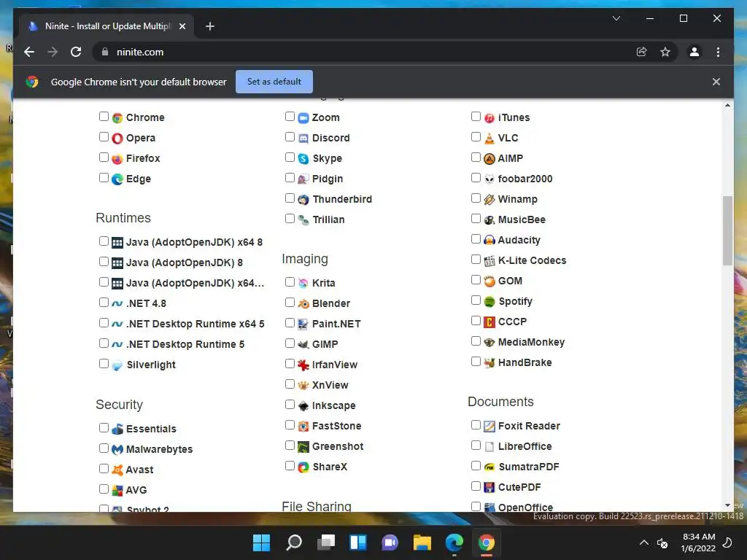Bookmark this page with the star
Viewport: 747px width, 560px height.
tap(665, 52)
